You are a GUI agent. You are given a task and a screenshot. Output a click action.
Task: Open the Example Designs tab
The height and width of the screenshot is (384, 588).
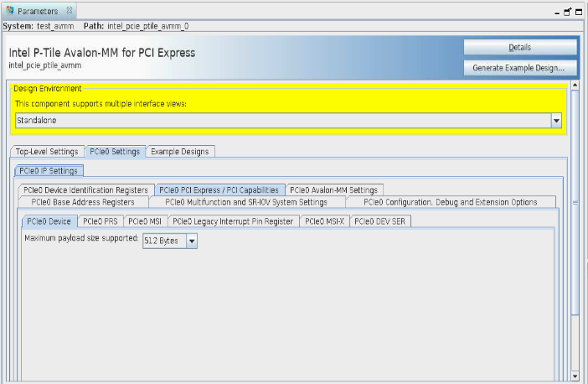[x=180, y=152]
